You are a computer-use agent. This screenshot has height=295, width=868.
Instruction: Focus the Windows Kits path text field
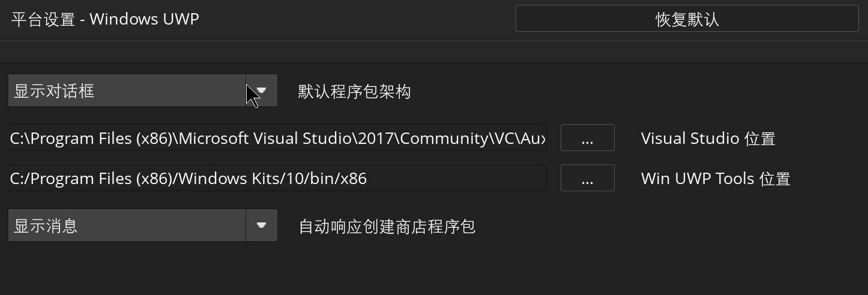[277, 178]
